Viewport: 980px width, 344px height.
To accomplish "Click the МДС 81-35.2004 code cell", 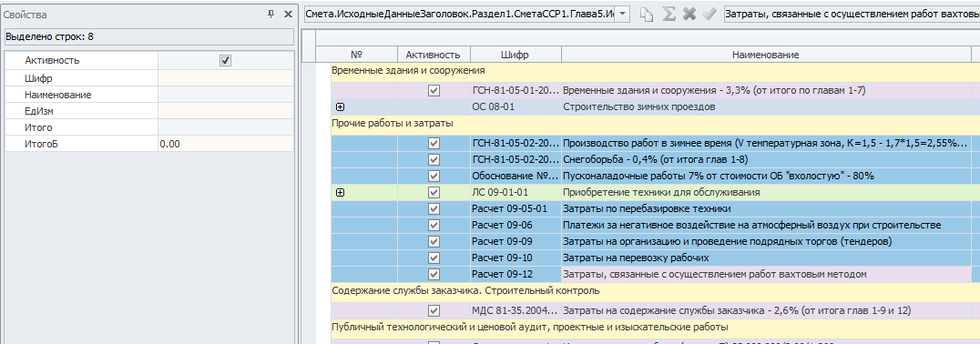I will [516, 310].
